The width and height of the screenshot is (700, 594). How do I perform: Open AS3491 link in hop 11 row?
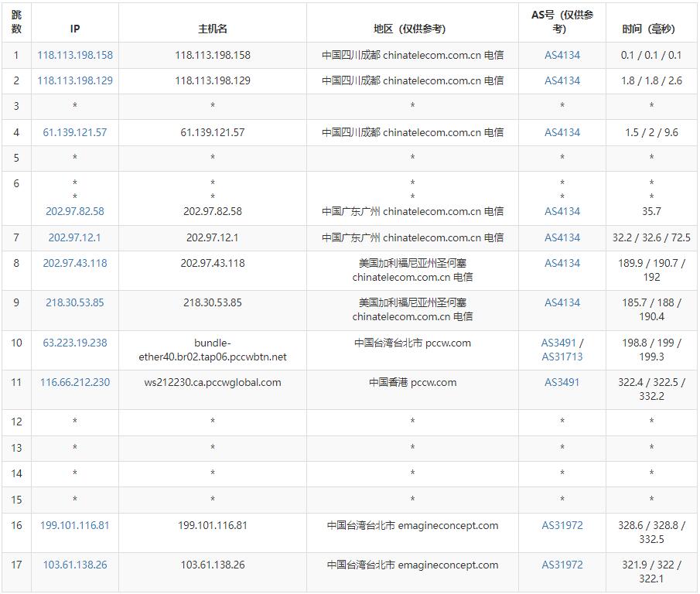click(x=562, y=382)
